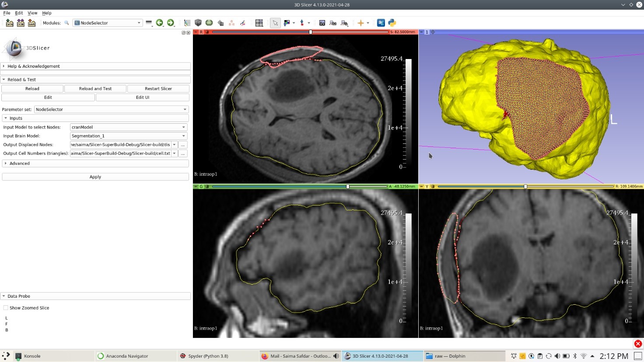
Task: Click the yellow slice offset slider
Action: point(526,186)
